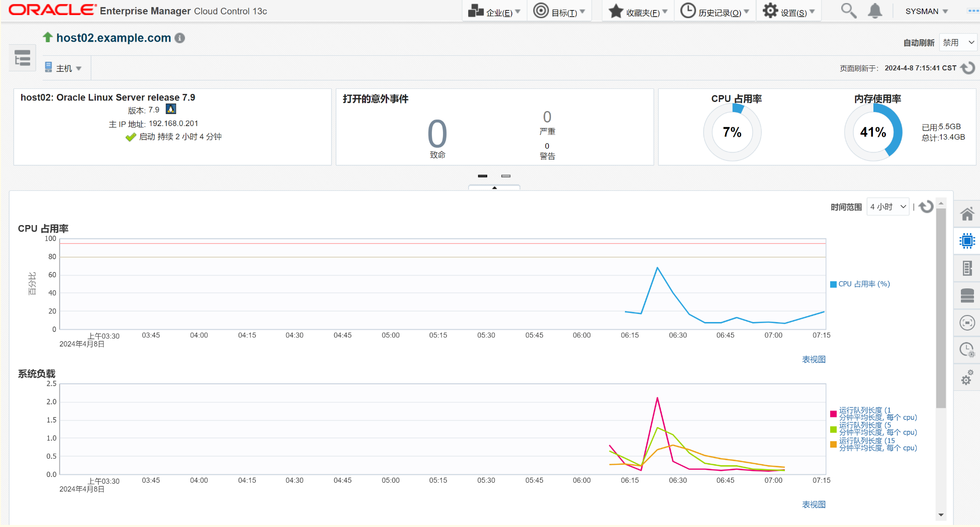The width and height of the screenshot is (980, 527).
Task: Open the 时间范围 4 小时 dropdown
Action: click(x=888, y=207)
